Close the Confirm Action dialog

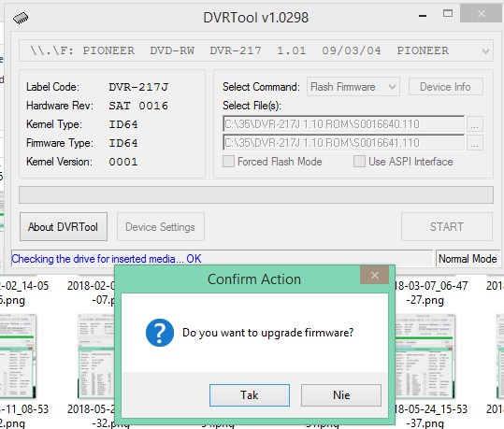click(x=374, y=275)
